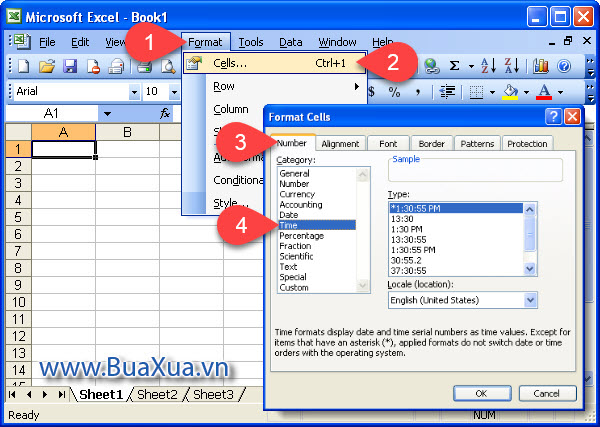This screenshot has height=427, width=600.
Task: Click the first sheet navigation arrow
Action: (12, 394)
